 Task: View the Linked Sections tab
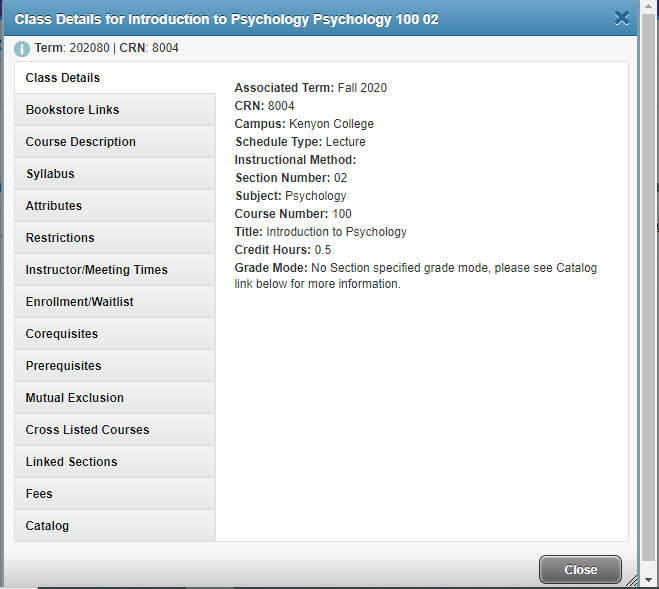115,461
